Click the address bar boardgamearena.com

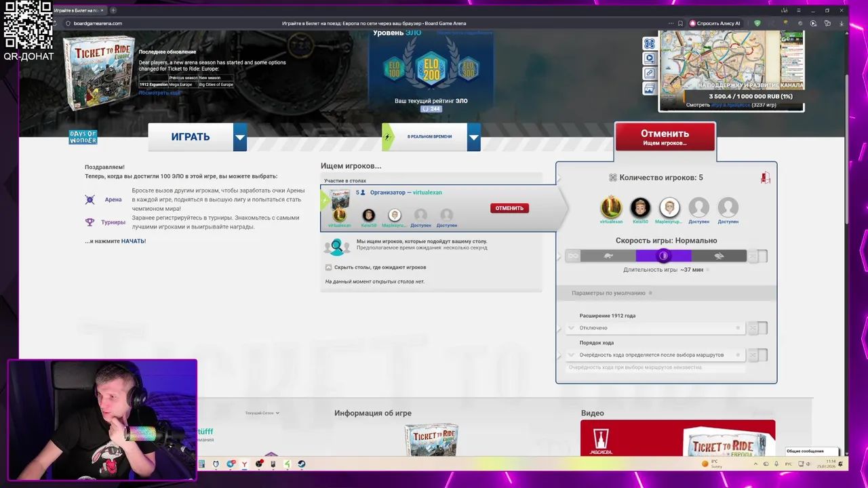pos(98,23)
